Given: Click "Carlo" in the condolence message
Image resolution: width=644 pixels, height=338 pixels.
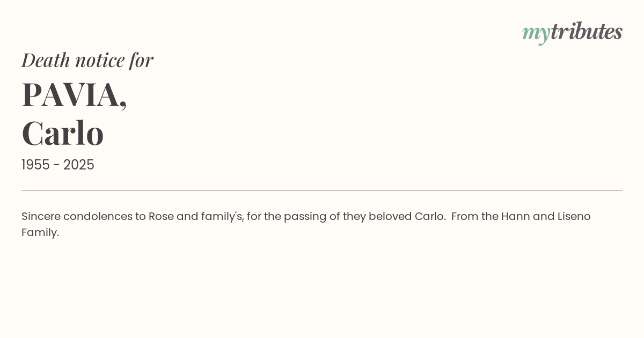Looking at the screenshot, I should (429, 216).
